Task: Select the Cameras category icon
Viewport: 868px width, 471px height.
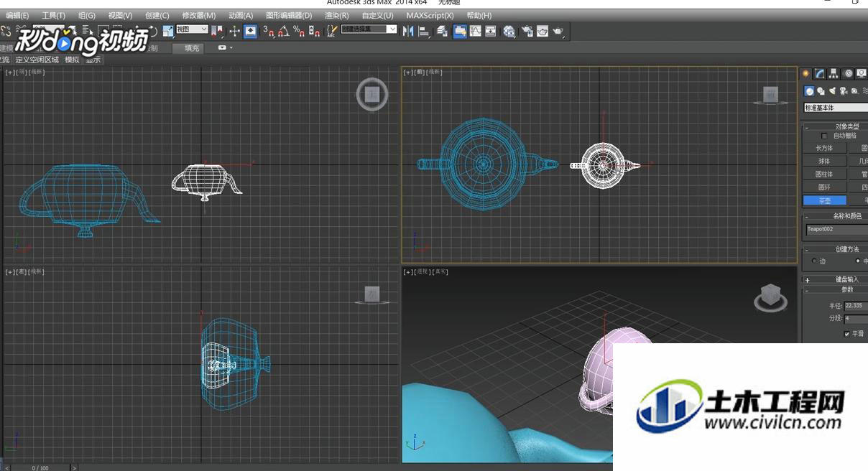Action: [844, 91]
